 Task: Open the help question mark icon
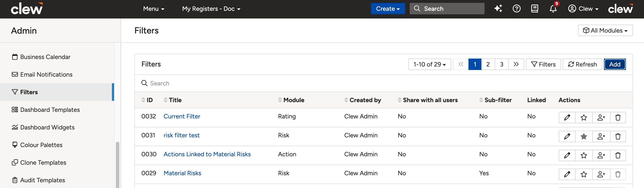click(x=516, y=9)
